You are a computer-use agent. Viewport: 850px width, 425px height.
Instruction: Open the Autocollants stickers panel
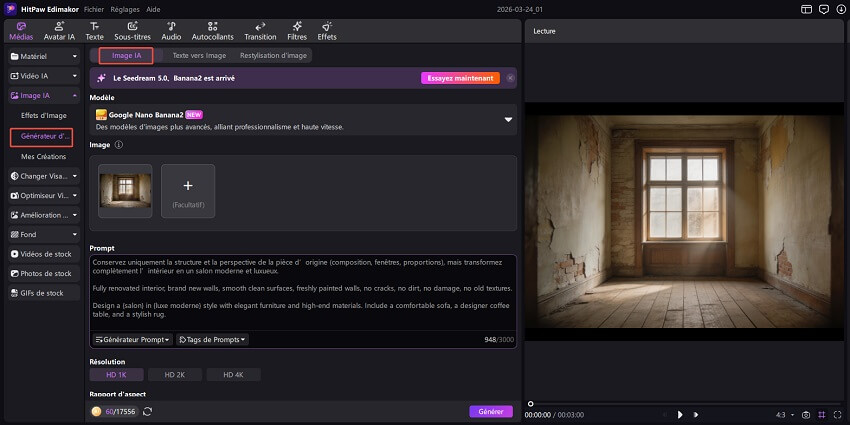tap(212, 30)
